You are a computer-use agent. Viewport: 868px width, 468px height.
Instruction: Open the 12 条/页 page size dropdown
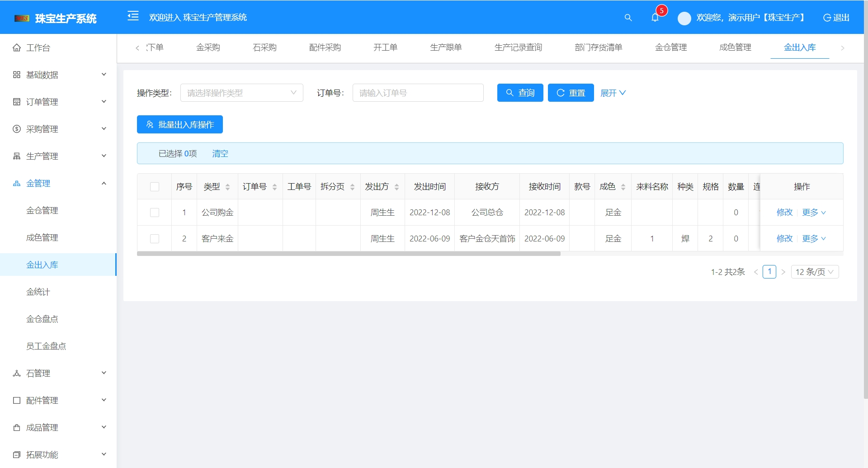pos(814,272)
